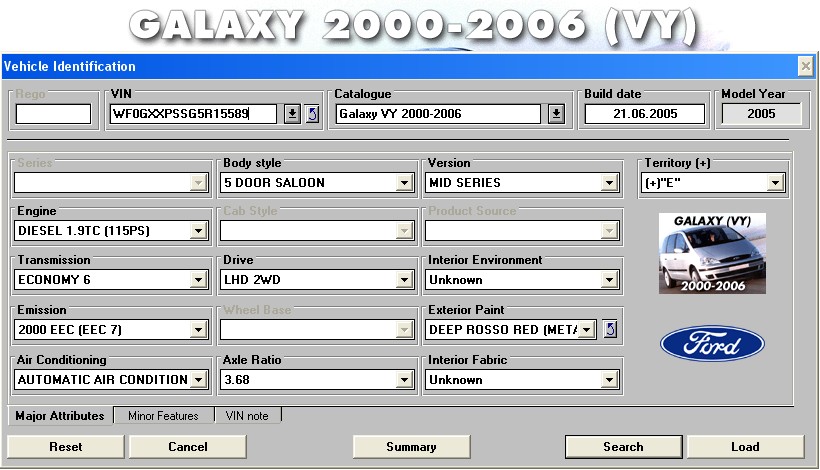Screen dimensions: 820x470
Task: Close the Vehicle Identification dialog
Action: pos(805,66)
